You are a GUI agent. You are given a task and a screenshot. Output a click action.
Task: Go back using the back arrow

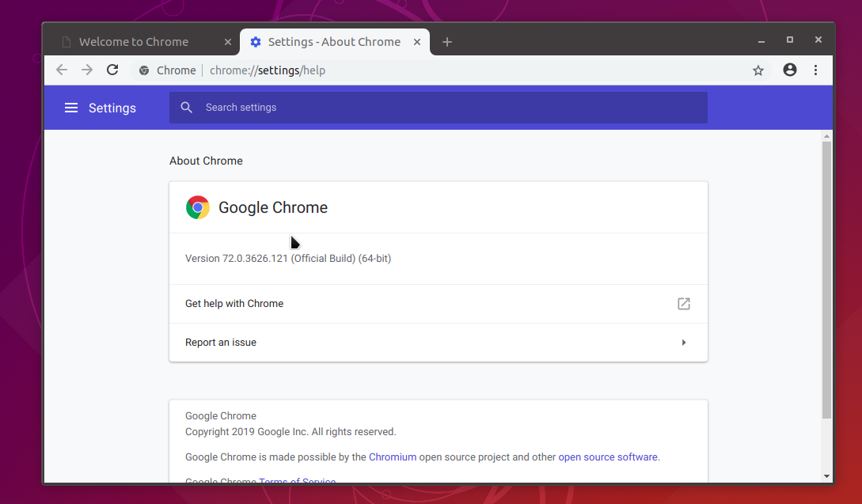pyautogui.click(x=62, y=70)
